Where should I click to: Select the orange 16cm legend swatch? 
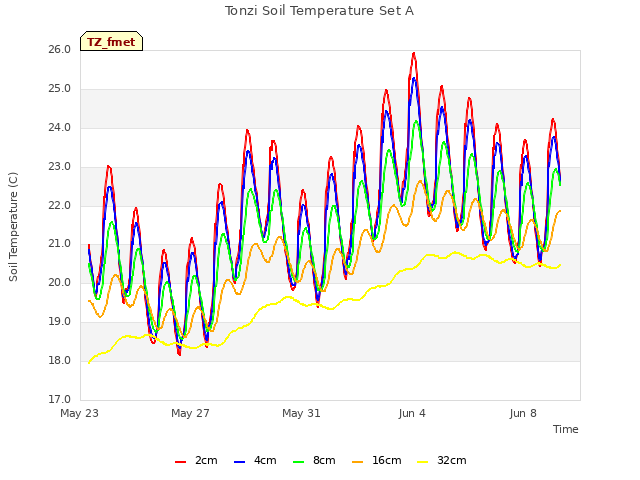click(x=358, y=461)
